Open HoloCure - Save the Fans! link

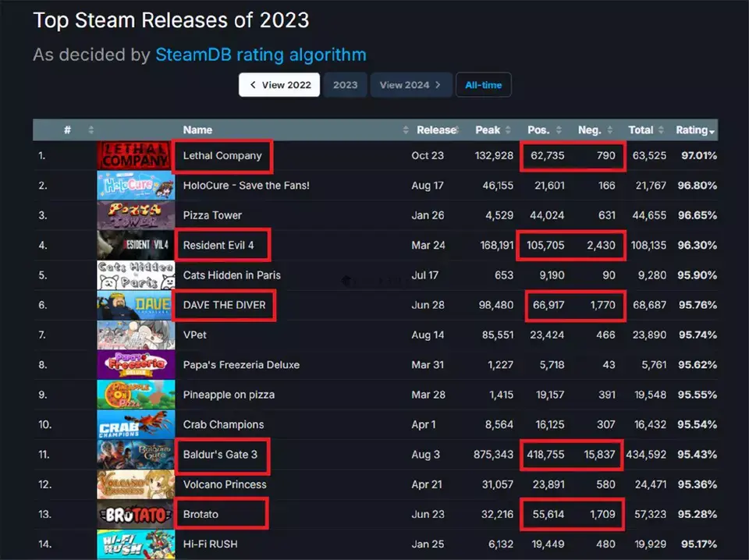coord(246,185)
